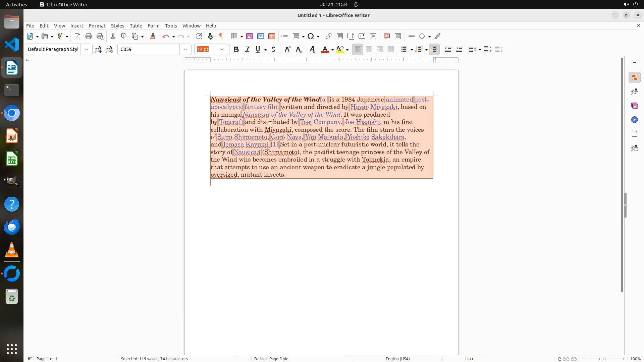The width and height of the screenshot is (644, 362).
Task: Open the sidebar Gallery panel
Action: coord(635,106)
